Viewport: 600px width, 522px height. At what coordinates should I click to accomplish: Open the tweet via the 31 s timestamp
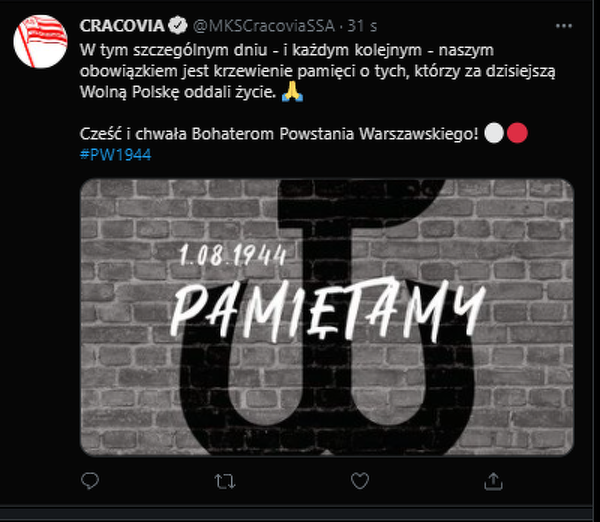pos(362,26)
